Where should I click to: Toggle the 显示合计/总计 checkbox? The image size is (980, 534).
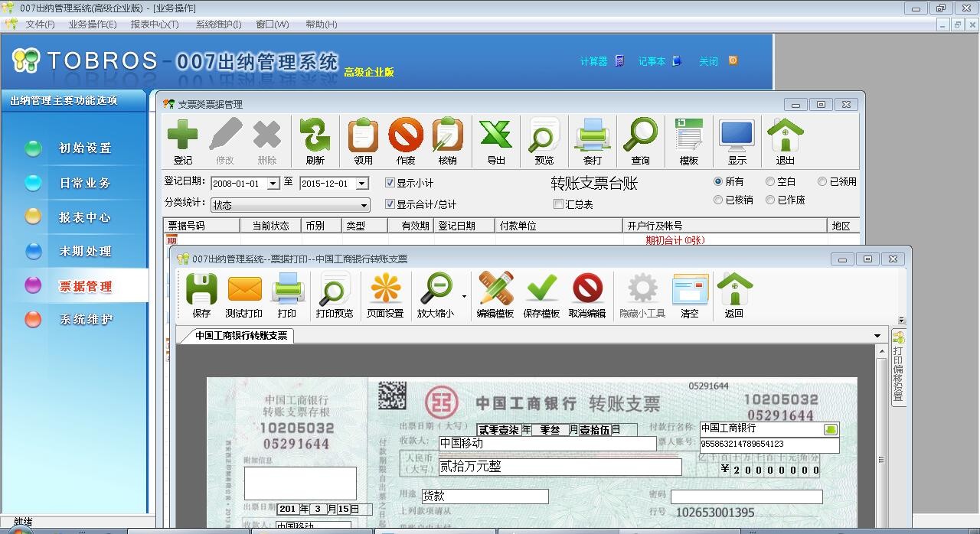[390, 204]
